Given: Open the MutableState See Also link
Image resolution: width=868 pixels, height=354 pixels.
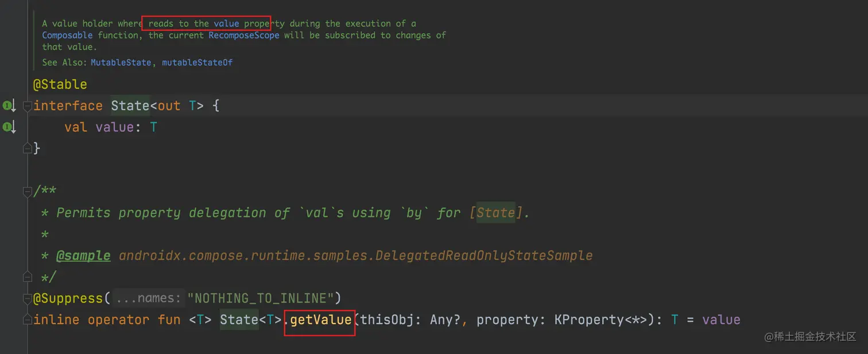Looking at the screenshot, I should [121, 63].
